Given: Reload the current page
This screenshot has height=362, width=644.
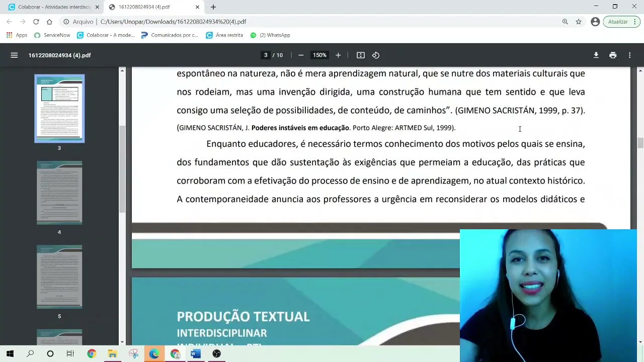Looking at the screenshot, I should [x=36, y=22].
